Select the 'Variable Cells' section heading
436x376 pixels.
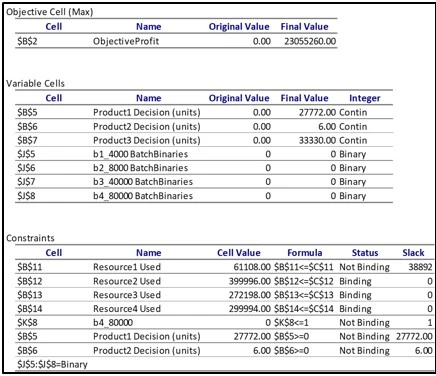[x=35, y=83]
